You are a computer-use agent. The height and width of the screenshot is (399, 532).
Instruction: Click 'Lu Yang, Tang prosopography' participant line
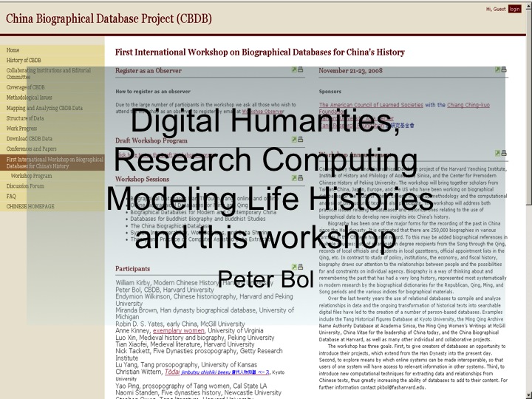coord(186,365)
